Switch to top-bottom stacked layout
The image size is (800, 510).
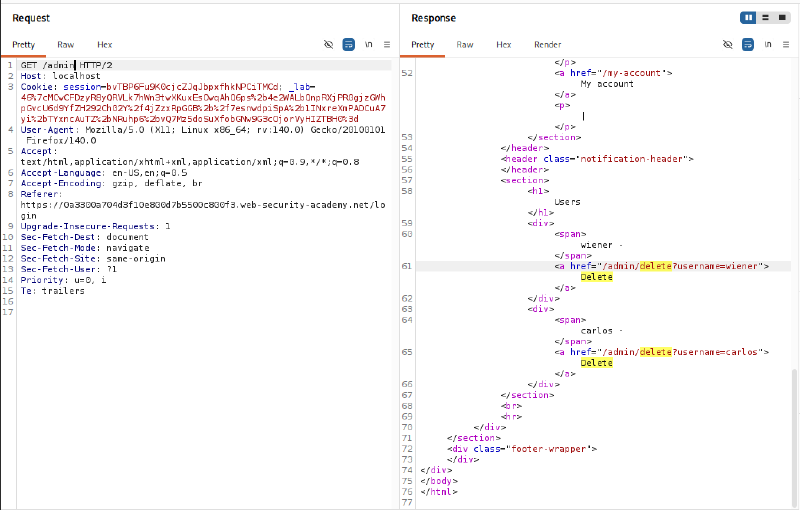pyautogui.click(x=765, y=17)
